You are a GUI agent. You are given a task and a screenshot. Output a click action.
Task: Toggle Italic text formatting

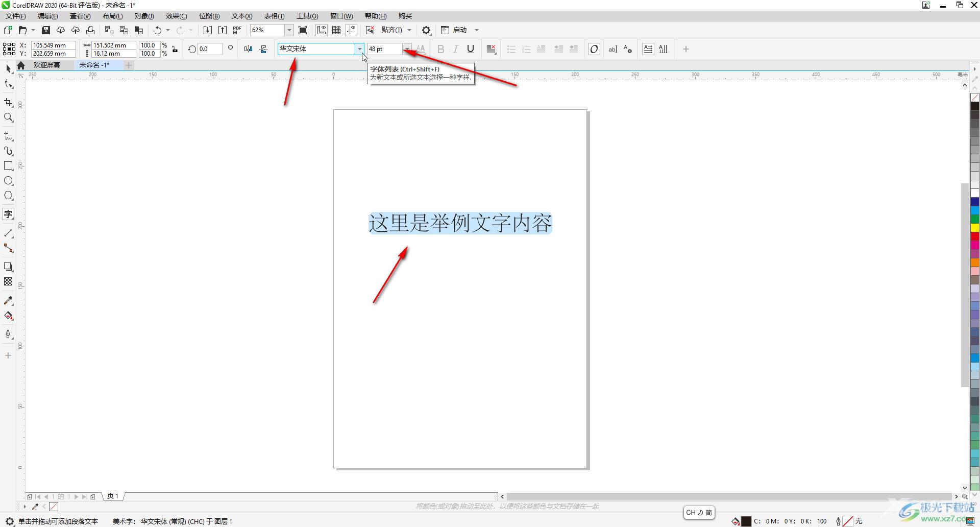click(456, 49)
